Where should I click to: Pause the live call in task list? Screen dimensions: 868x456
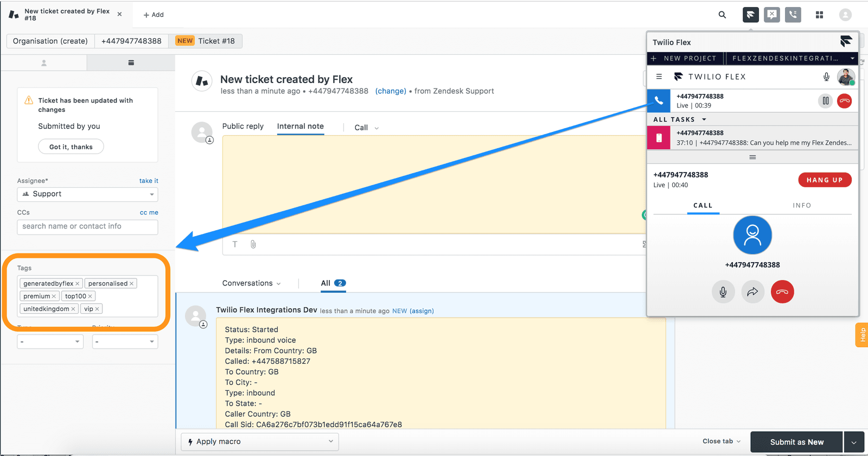[825, 101]
